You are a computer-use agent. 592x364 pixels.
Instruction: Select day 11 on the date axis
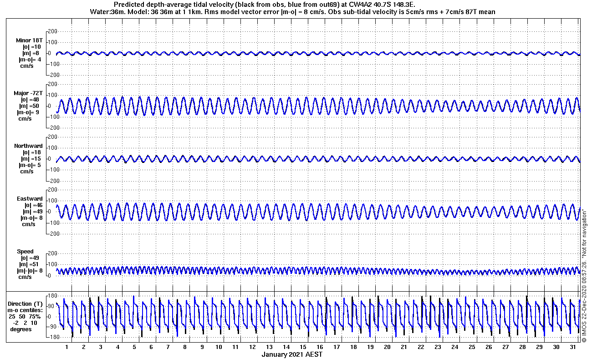235,347
